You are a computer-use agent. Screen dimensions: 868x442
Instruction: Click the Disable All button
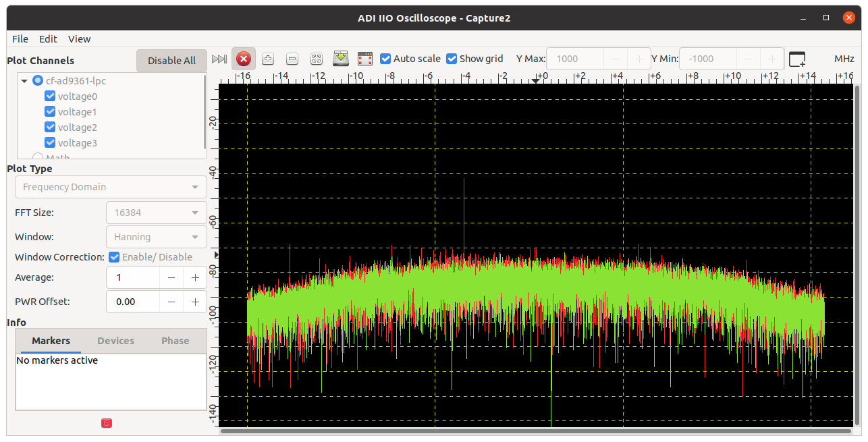pyautogui.click(x=171, y=61)
